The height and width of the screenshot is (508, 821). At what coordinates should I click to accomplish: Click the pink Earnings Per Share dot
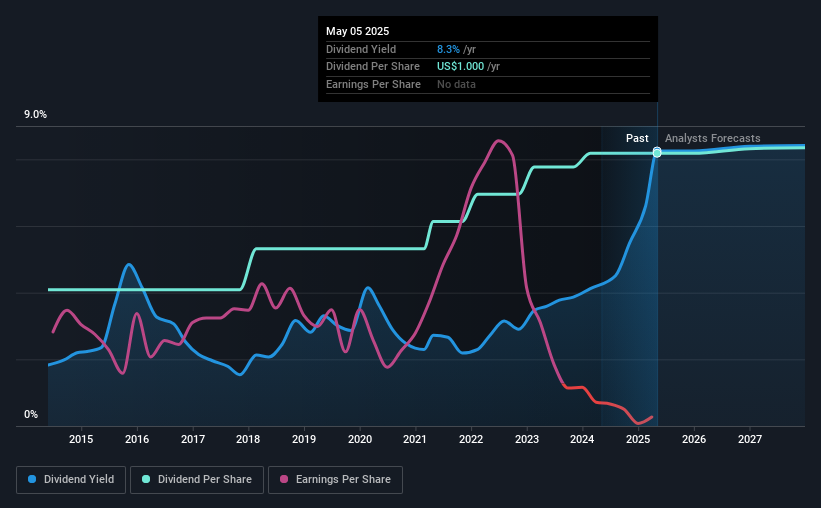(x=284, y=479)
